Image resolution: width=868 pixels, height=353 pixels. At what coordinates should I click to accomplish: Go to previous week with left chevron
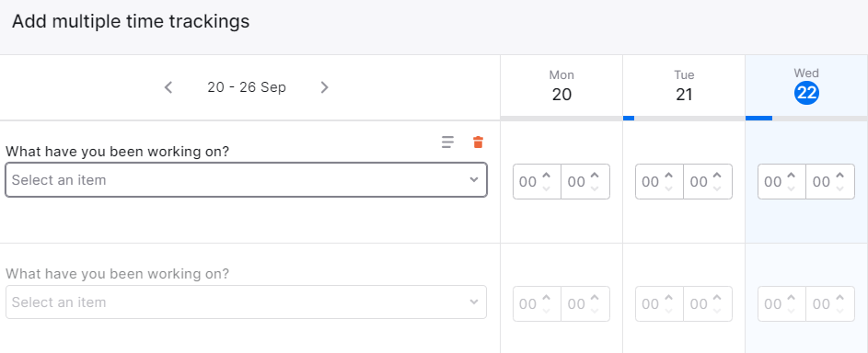pyautogui.click(x=168, y=87)
